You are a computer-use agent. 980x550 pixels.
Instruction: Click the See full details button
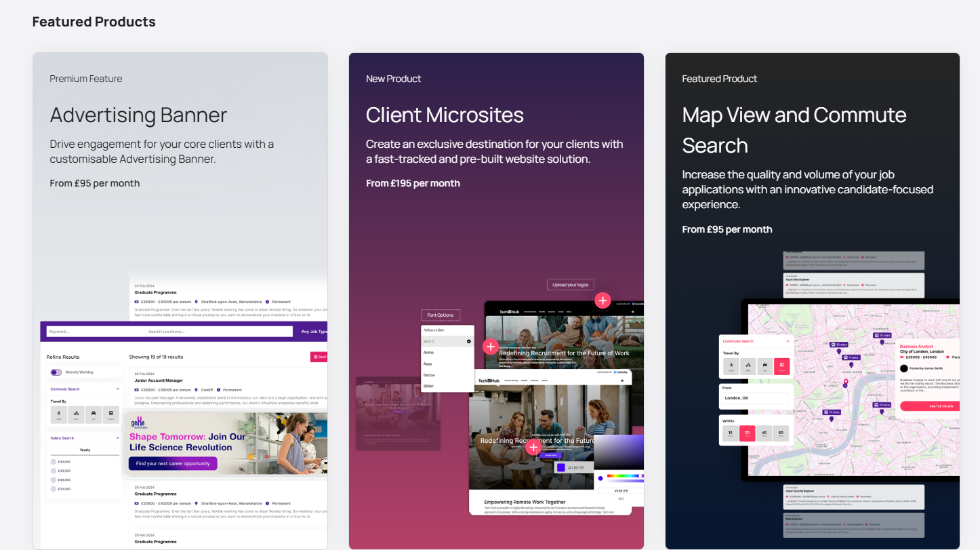click(x=928, y=406)
